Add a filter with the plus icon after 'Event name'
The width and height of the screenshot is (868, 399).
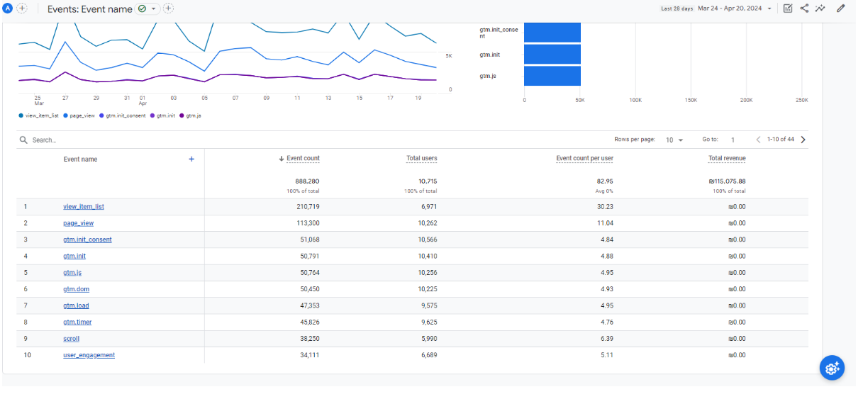click(x=168, y=9)
